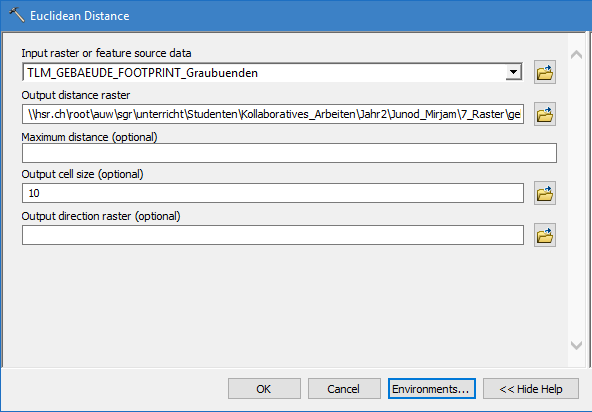This screenshot has width=592, height=412.
Task: Browse for output distance raster location
Action: click(544, 114)
